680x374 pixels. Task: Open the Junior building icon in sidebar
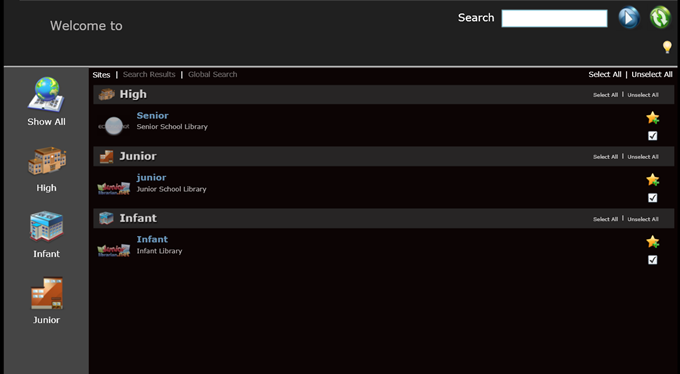point(46,293)
